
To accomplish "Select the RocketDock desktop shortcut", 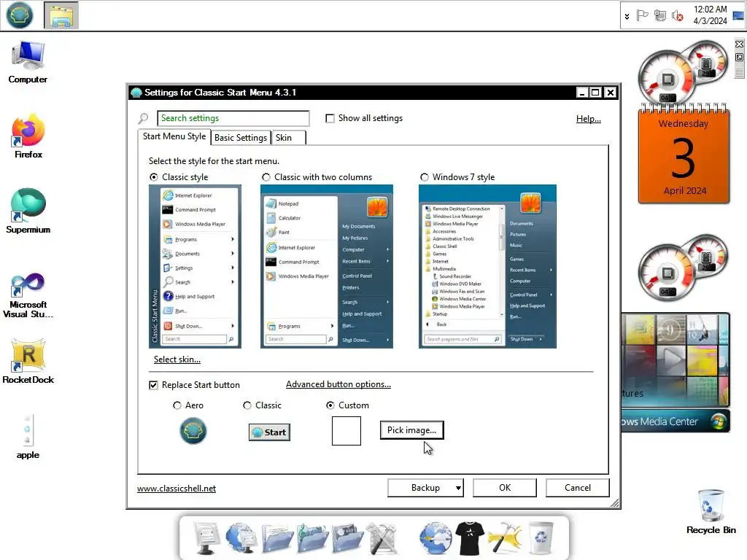I will point(28,362).
